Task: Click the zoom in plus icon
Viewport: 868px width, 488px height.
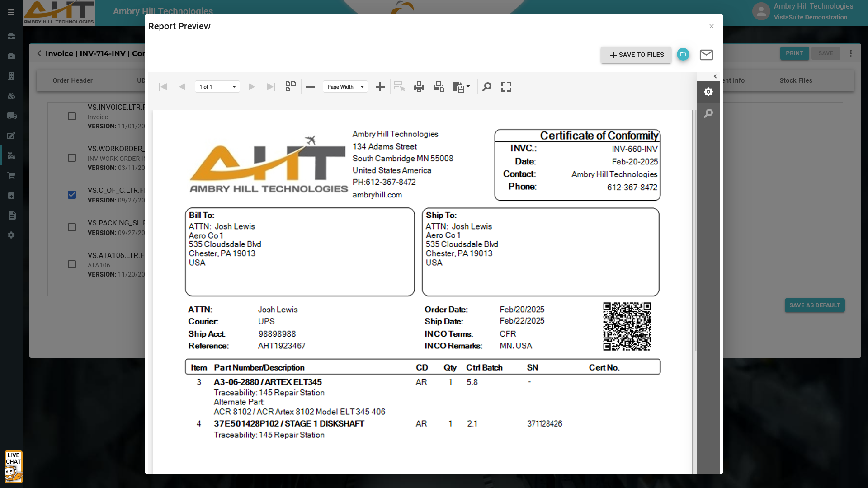Action: pos(380,87)
